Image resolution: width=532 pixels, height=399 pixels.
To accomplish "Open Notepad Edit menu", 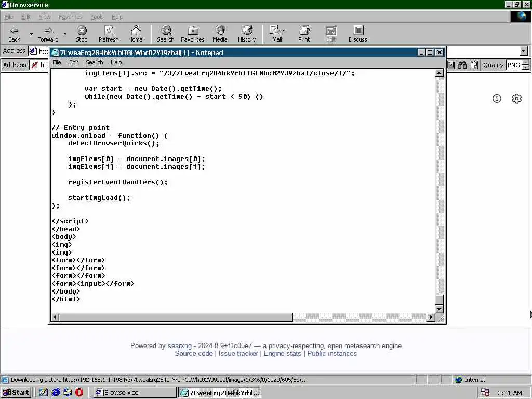I will click(74, 62).
